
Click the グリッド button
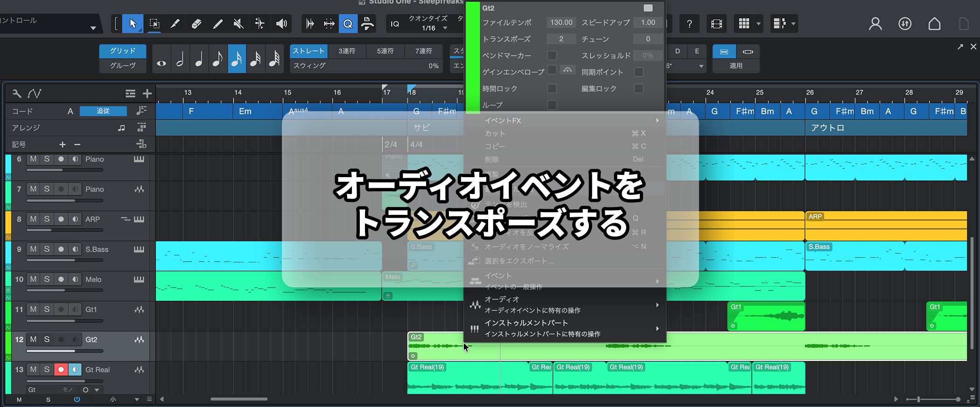pyautogui.click(x=123, y=51)
